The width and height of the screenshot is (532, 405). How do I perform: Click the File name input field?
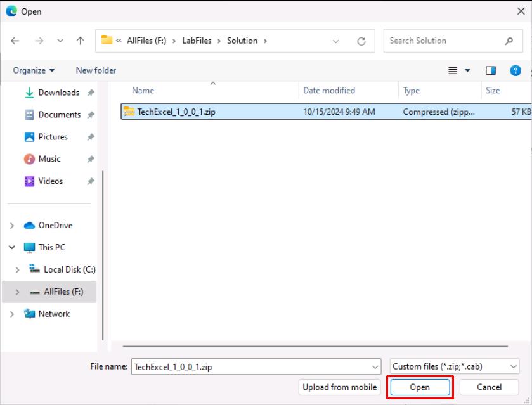point(250,366)
